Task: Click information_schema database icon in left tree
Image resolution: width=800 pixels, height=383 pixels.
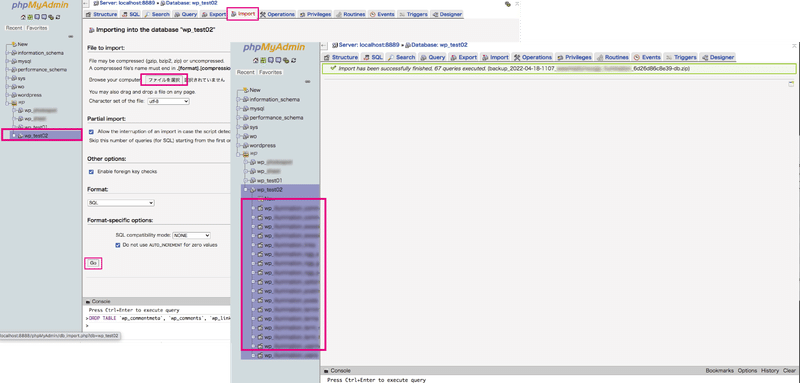Action: [x=14, y=53]
